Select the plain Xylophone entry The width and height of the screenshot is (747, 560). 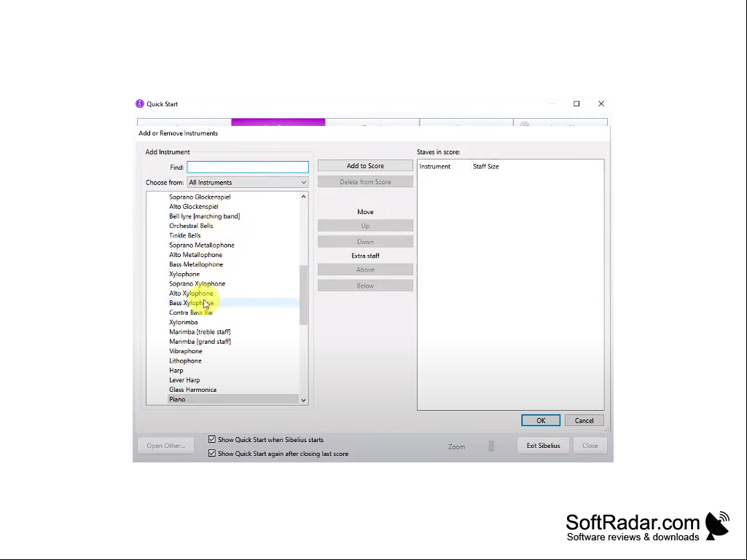point(184,274)
